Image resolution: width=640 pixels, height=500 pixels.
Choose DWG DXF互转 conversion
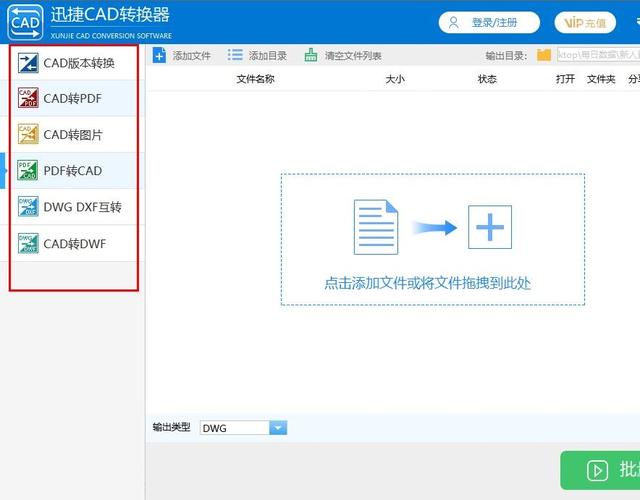(74, 207)
